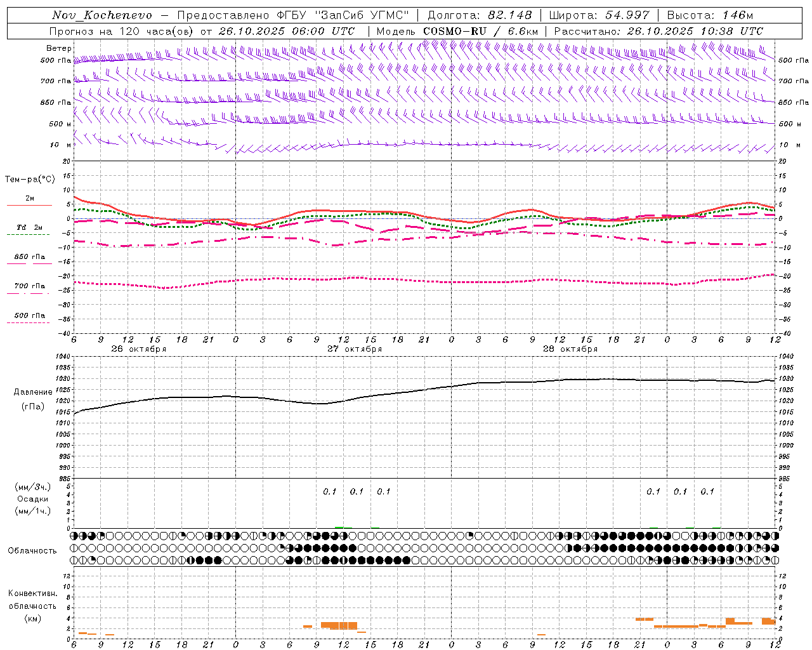Click the Прогноз на 120 часа(ов) text

[122, 31]
